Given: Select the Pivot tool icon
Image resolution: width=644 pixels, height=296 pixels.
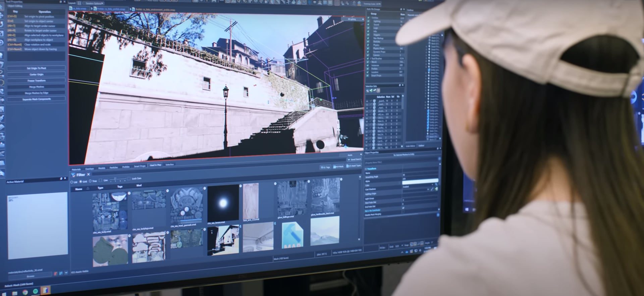Looking at the screenshot, I should (x=1, y=43).
